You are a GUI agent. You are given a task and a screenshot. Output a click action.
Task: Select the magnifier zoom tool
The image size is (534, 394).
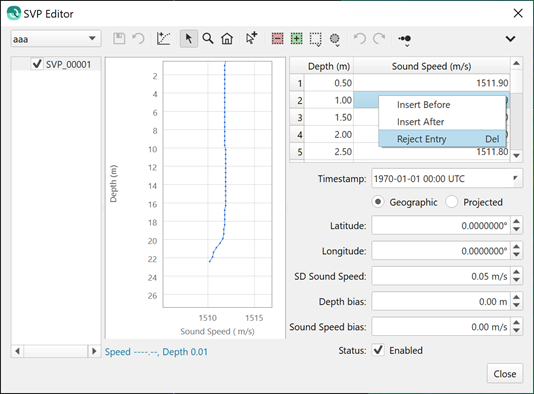(x=208, y=38)
